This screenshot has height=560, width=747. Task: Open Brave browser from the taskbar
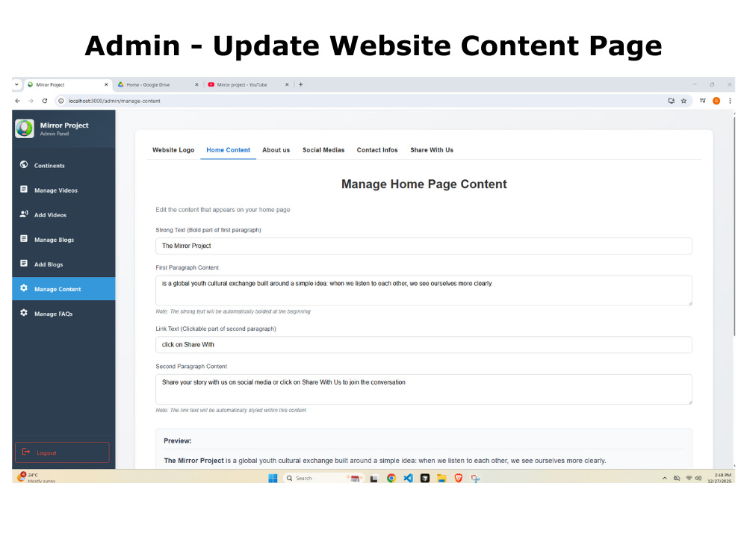click(459, 478)
